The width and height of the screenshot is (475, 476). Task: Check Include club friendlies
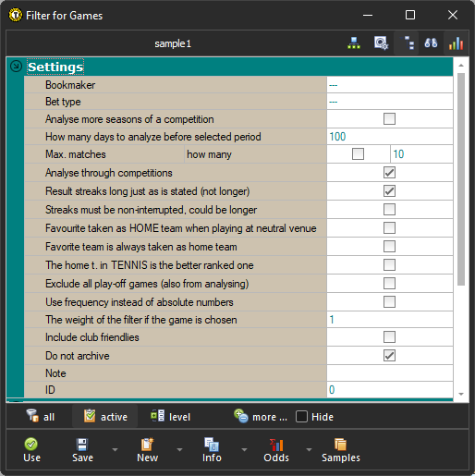pyautogui.click(x=389, y=337)
